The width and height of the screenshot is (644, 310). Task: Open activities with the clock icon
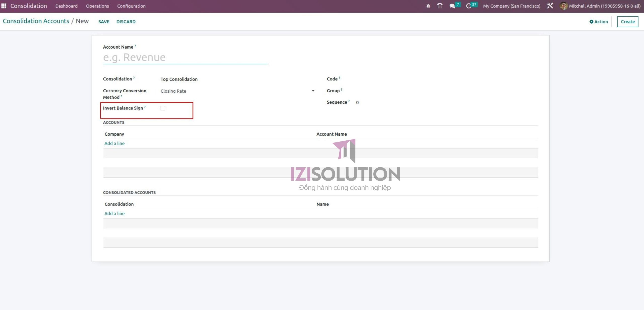468,6
